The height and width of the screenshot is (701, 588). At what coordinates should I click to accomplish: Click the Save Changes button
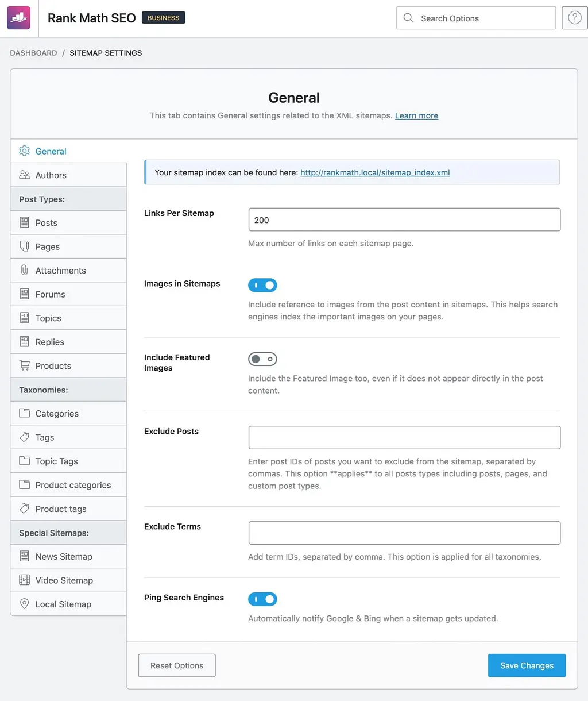point(527,665)
